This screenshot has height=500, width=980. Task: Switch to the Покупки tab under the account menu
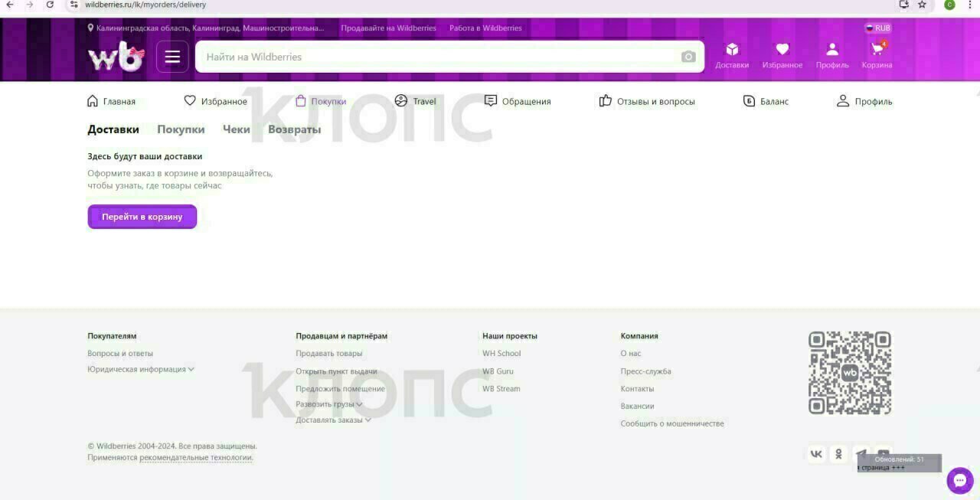(181, 129)
